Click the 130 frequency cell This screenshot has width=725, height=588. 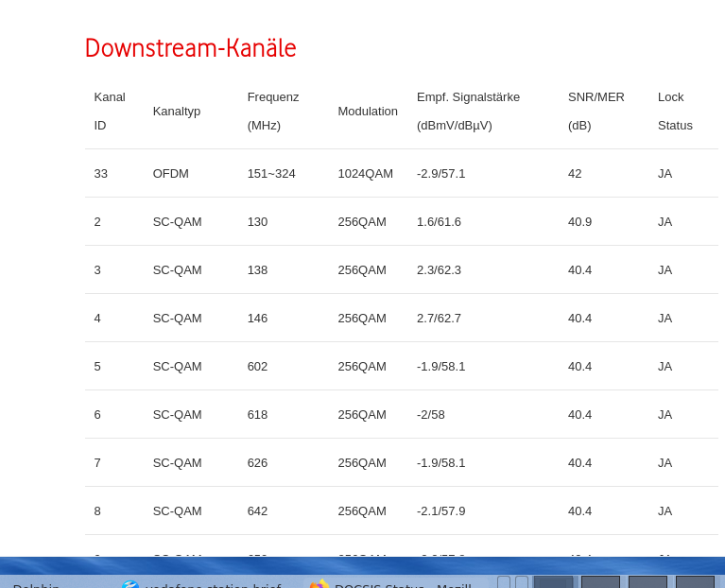tap(257, 222)
